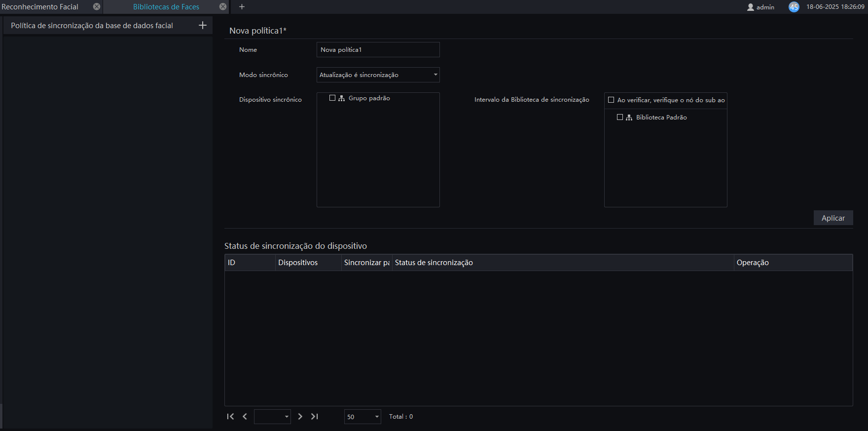Screen dimensions: 868x431
Task: Click the admin user icon
Action: pos(751,7)
